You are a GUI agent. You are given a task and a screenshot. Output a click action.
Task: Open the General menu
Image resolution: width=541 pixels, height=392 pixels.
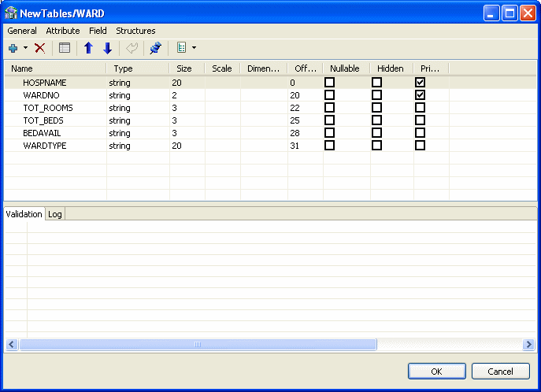(22, 31)
